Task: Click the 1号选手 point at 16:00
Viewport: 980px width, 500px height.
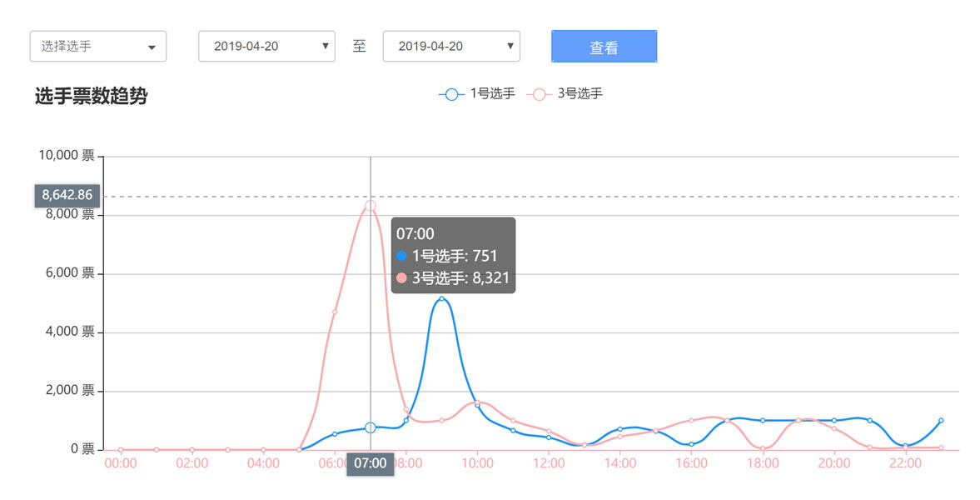Action: coord(691,444)
